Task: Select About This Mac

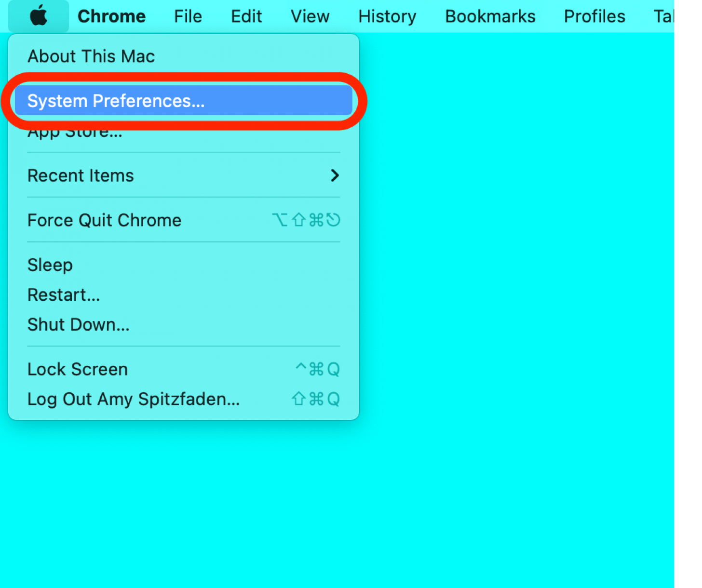Action: click(x=91, y=56)
